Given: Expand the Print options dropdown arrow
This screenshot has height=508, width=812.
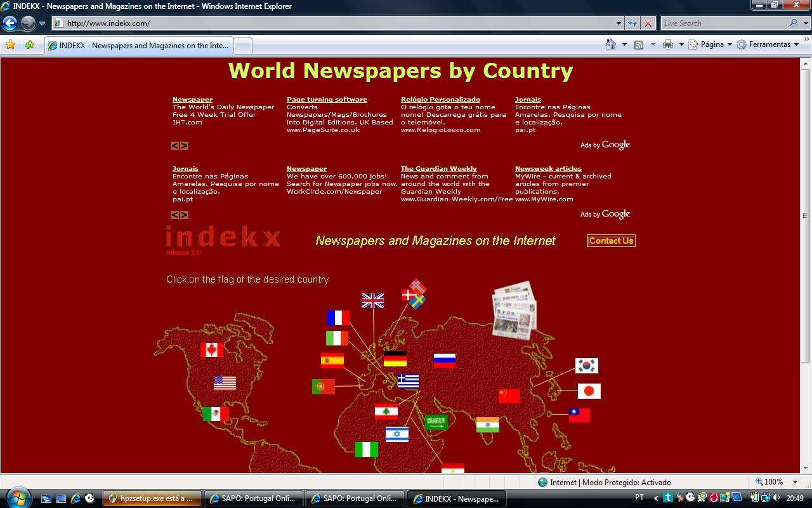Looking at the screenshot, I should pyautogui.click(x=681, y=44).
